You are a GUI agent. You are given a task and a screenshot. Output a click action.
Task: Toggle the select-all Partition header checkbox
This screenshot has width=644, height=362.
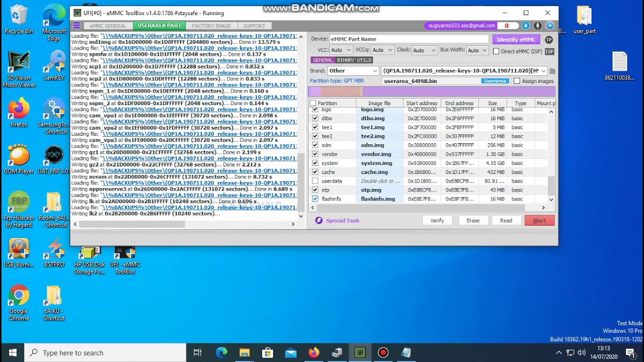[313, 103]
